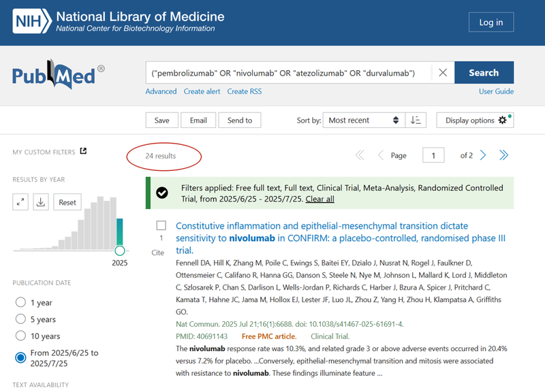The image size is (545, 392).
Task: Click the NIH logo
Action: coord(31,22)
